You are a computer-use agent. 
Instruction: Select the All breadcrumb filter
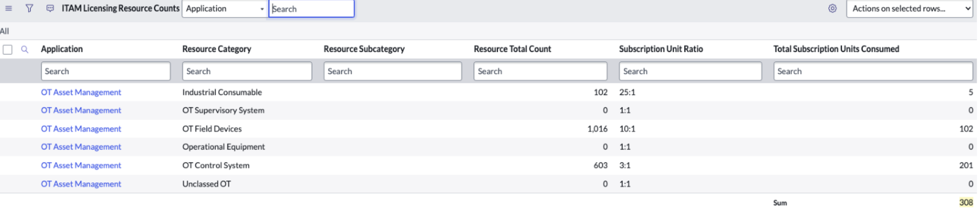[4, 31]
